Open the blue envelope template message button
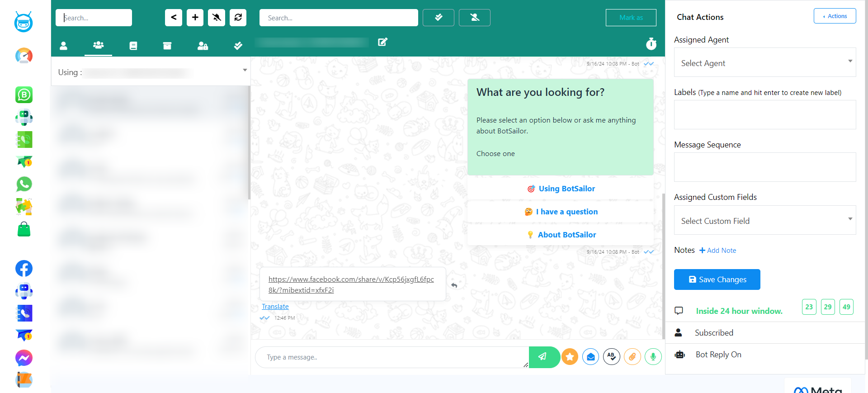The width and height of the screenshot is (868, 393). pyautogui.click(x=591, y=357)
